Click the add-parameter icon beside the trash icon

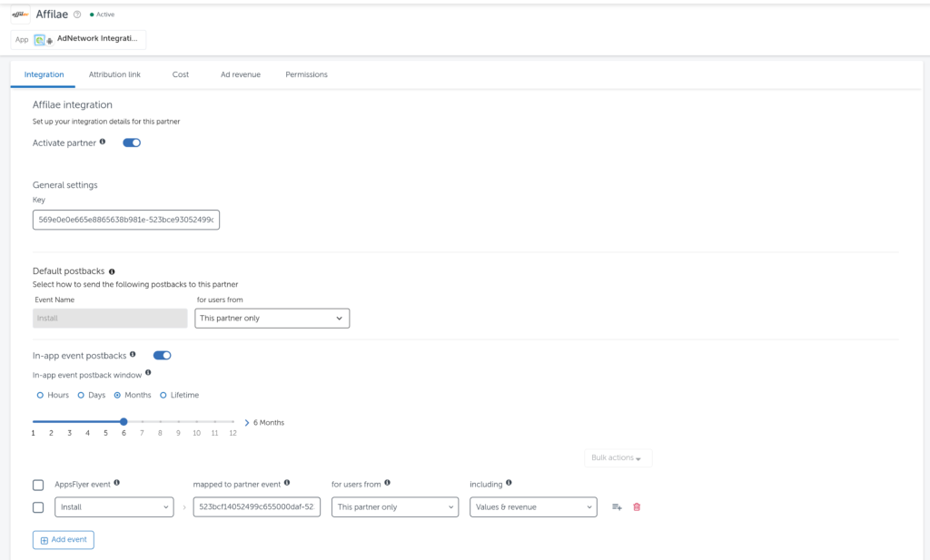pyautogui.click(x=617, y=507)
